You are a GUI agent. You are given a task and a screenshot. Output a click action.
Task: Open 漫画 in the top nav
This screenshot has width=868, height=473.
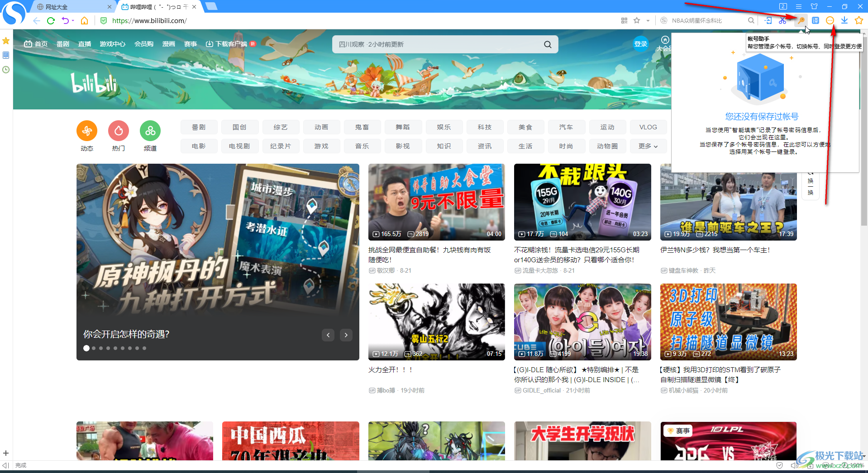pos(169,44)
